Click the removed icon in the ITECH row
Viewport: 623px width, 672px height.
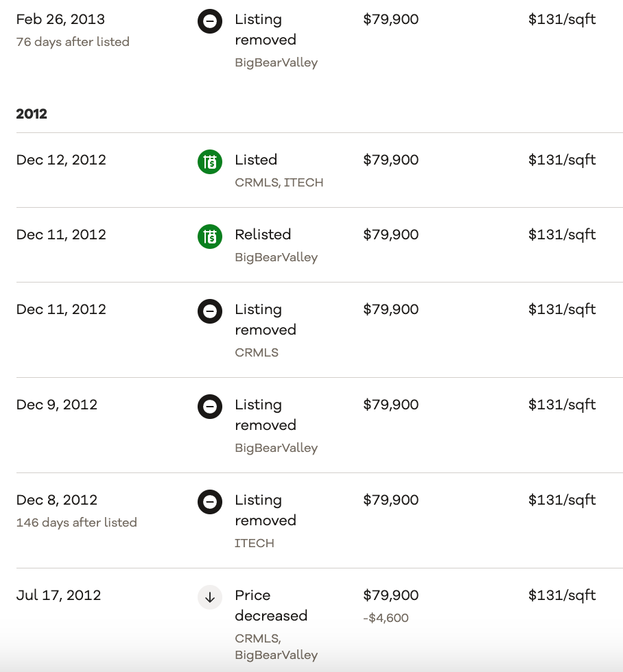[210, 503]
